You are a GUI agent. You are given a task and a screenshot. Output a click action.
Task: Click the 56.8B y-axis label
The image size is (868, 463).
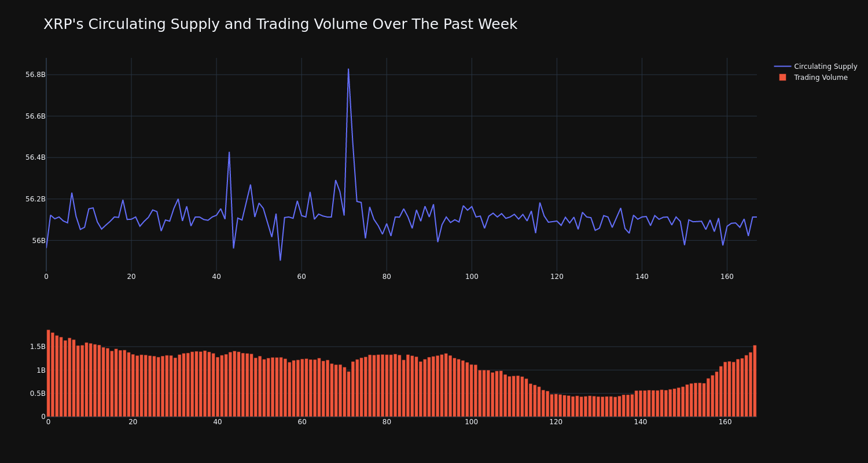click(35, 75)
